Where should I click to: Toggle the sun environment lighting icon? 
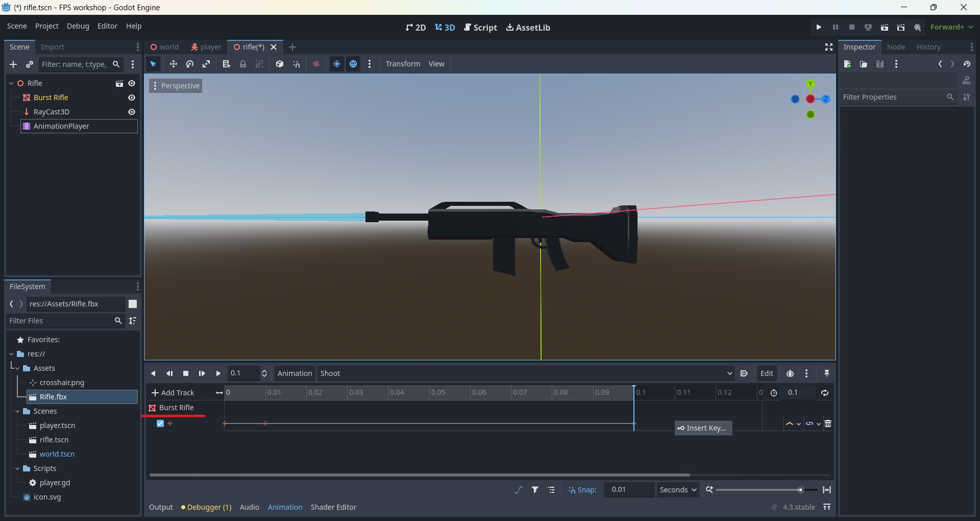(337, 64)
